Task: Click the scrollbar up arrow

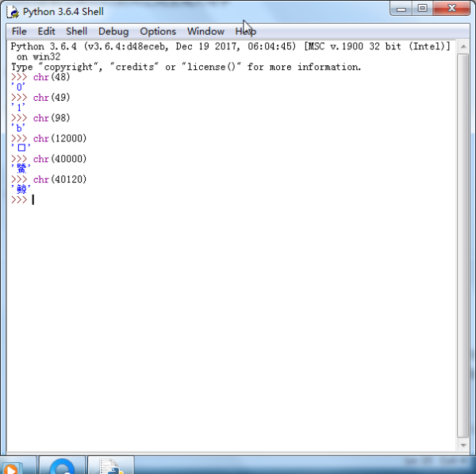Action: (463, 47)
